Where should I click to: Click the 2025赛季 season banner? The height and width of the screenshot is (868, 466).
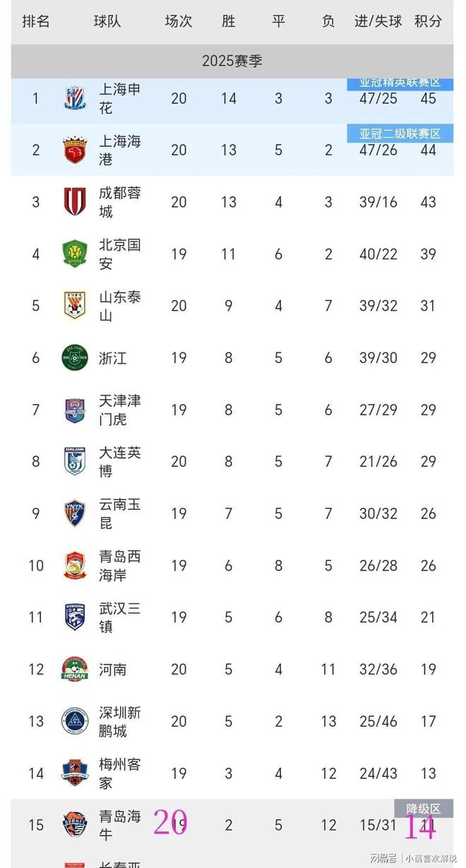[232, 61]
